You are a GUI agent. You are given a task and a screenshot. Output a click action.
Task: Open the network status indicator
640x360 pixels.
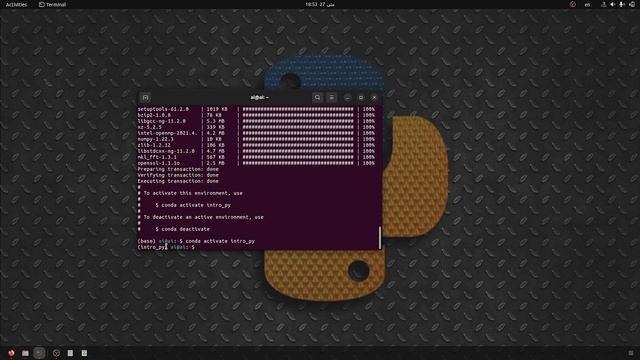point(604,4)
